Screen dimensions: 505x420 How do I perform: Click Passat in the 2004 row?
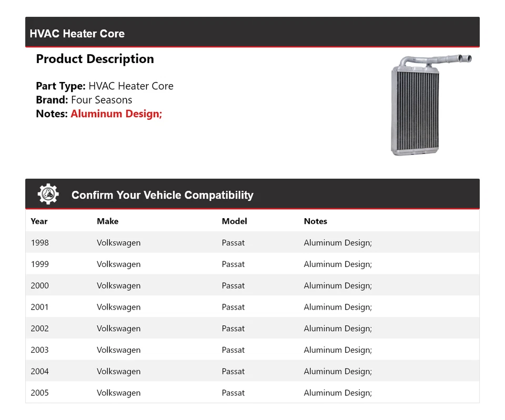coord(233,372)
